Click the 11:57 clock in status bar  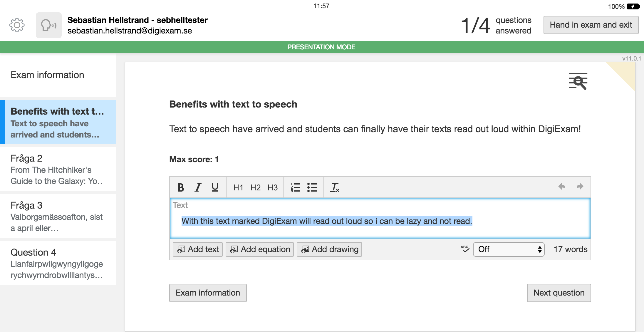click(321, 6)
